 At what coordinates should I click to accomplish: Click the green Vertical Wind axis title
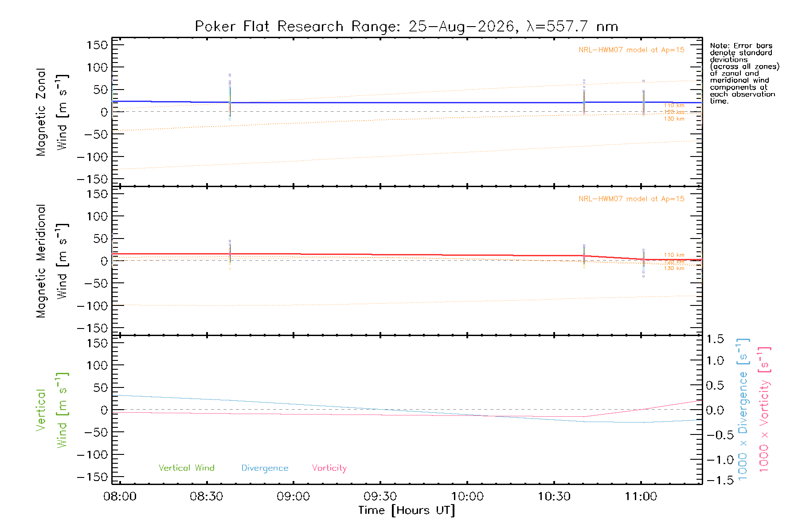click(x=52, y=410)
